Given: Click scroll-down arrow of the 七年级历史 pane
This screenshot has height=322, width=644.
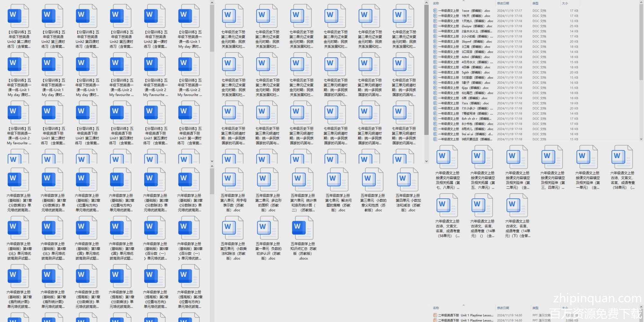Looking at the screenshot, I should (x=426, y=161).
